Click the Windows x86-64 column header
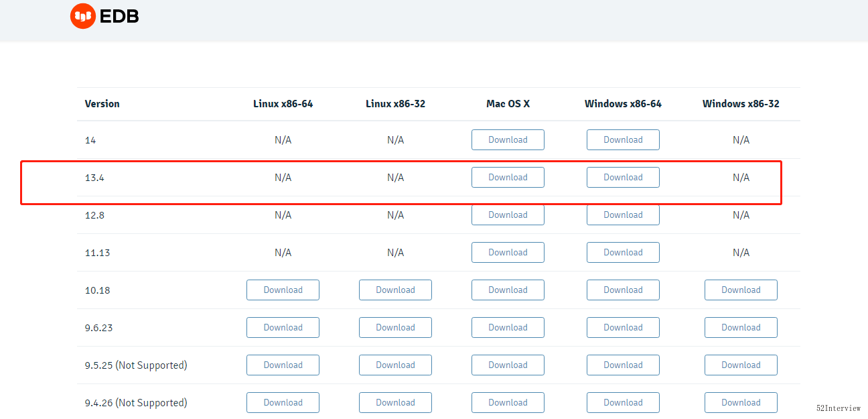Image resolution: width=868 pixels, height=419 pixels. point(623,104)
